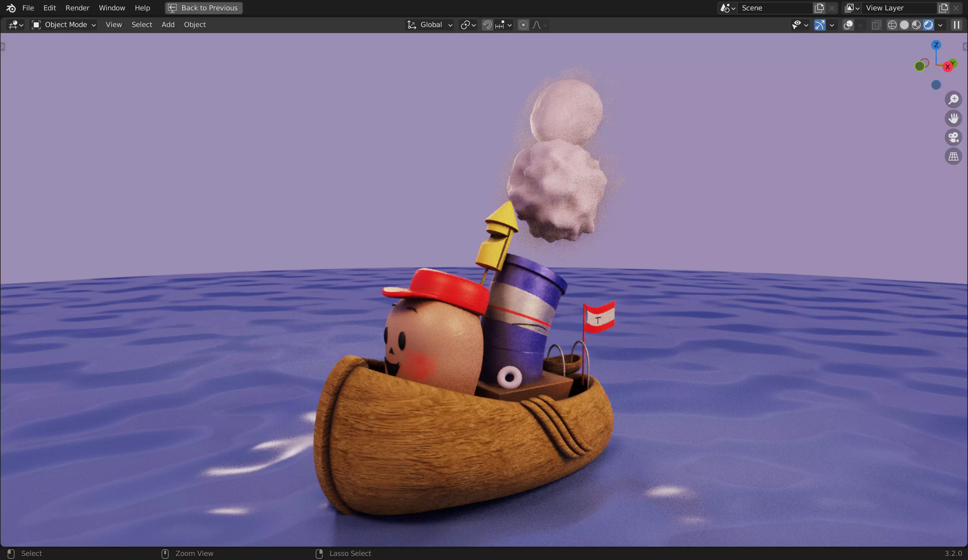Click the zoom in/out view icon
Image resolution: width=968 pixels, height=560 pixels.
[x=953, y=99]
